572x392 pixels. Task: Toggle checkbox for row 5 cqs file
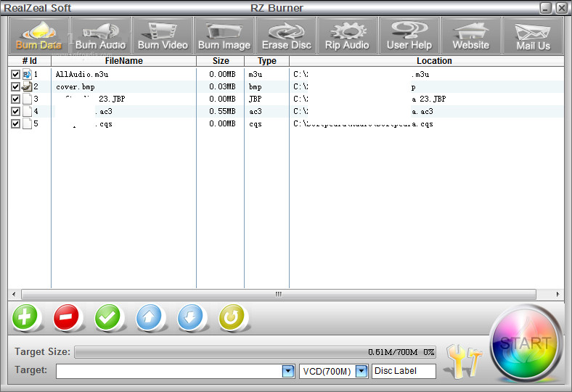click(15, 123)
